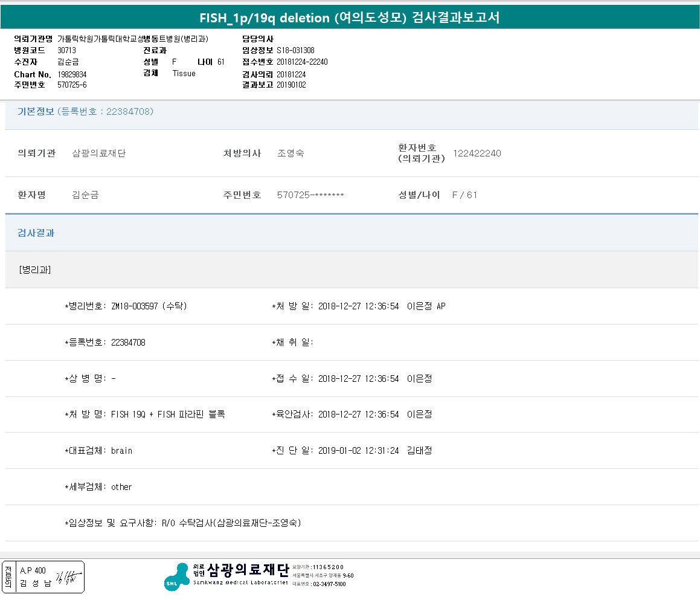Viewport: 700px width, 600px height.
Task: Click the hospital code 30713 in header
Action: [x=66, y=51]
